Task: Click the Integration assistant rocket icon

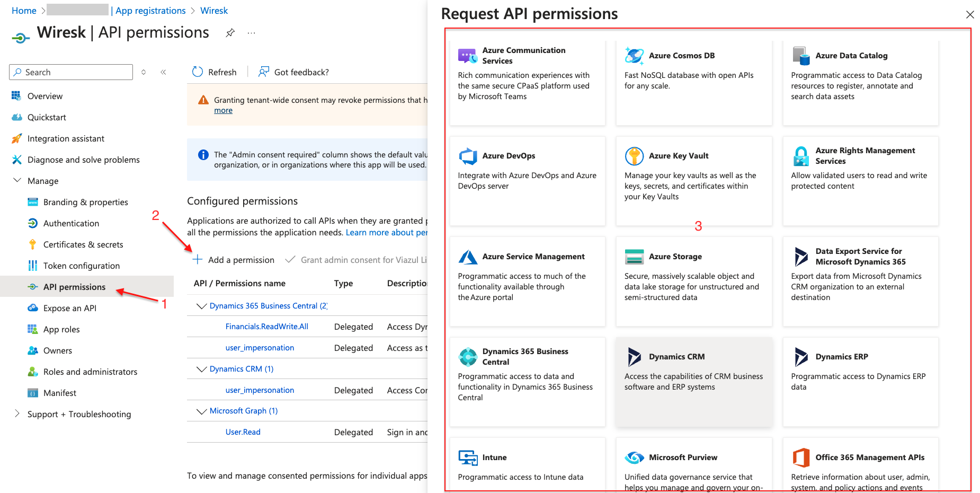Action: [x=16, y=138]
